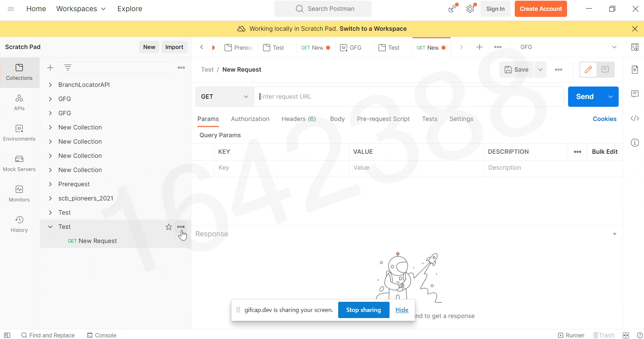
Task: Dismiss the Scratch Pad banner
Action: coord(635,29)
